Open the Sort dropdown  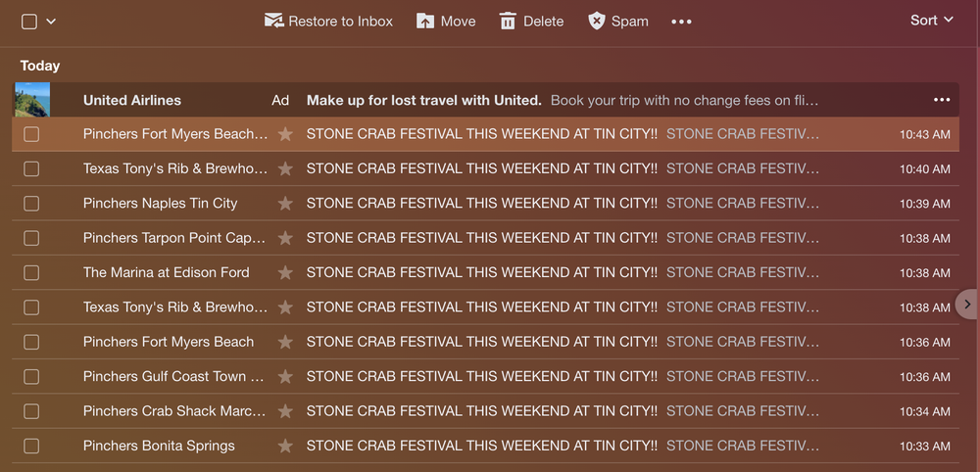point(931,21)
